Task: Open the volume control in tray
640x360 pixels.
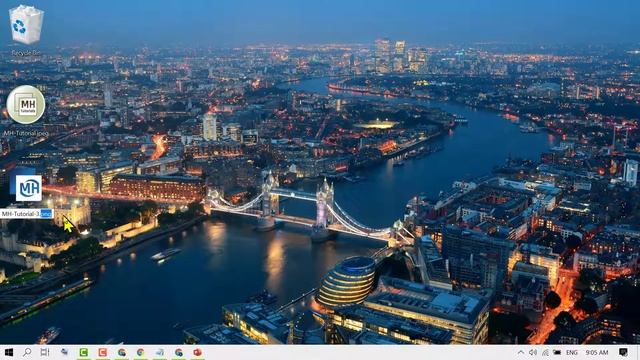Action: click(533, 352)
